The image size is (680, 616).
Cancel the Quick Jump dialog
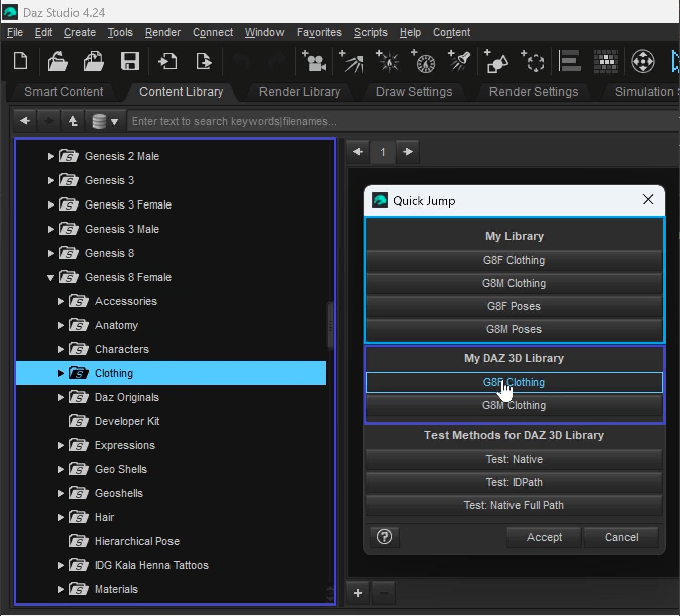pyautogui.click(x=621, y=537)
